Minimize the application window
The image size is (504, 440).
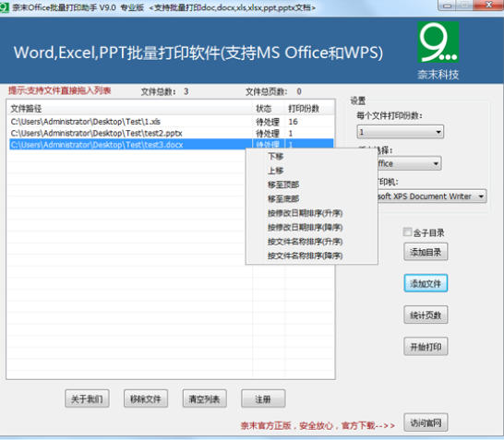click(448, 6)
